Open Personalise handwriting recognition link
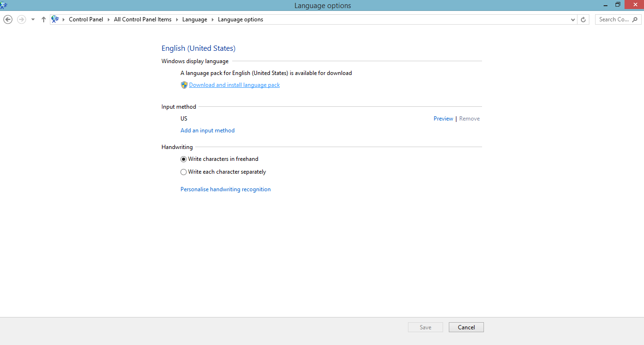 (226, 189)
